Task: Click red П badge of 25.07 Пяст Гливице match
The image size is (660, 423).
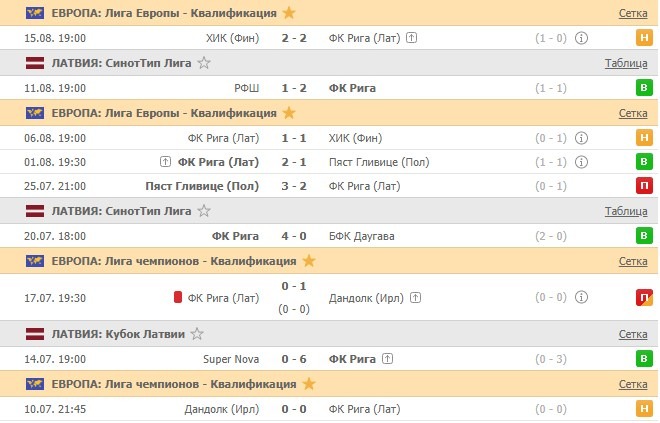Action: [x=645, y=186]
